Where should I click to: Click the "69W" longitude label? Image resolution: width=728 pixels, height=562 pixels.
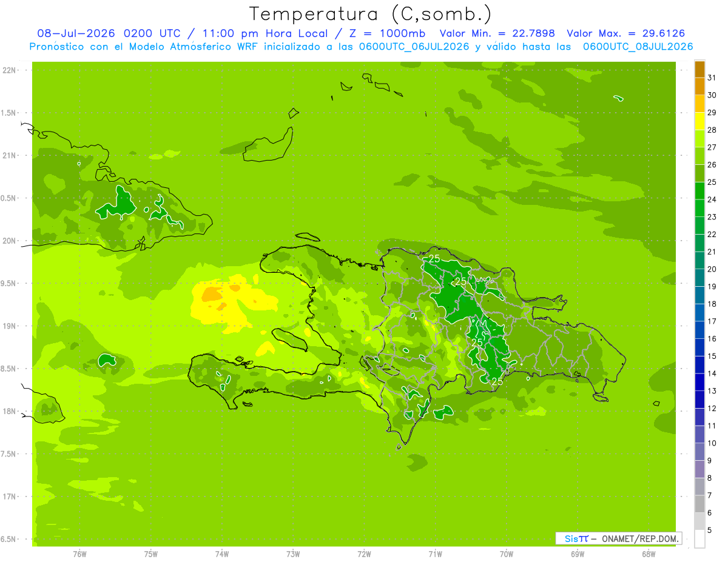point(577,554)
